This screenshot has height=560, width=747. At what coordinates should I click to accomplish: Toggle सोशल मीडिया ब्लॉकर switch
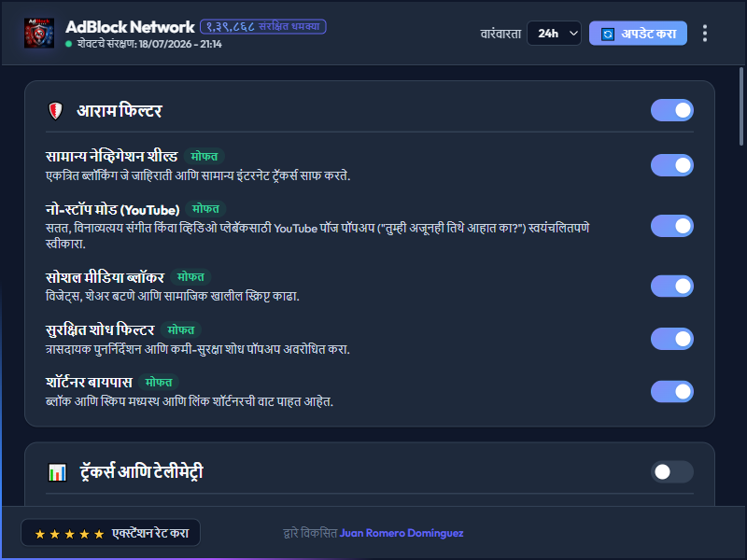click(x=671, y=287)
